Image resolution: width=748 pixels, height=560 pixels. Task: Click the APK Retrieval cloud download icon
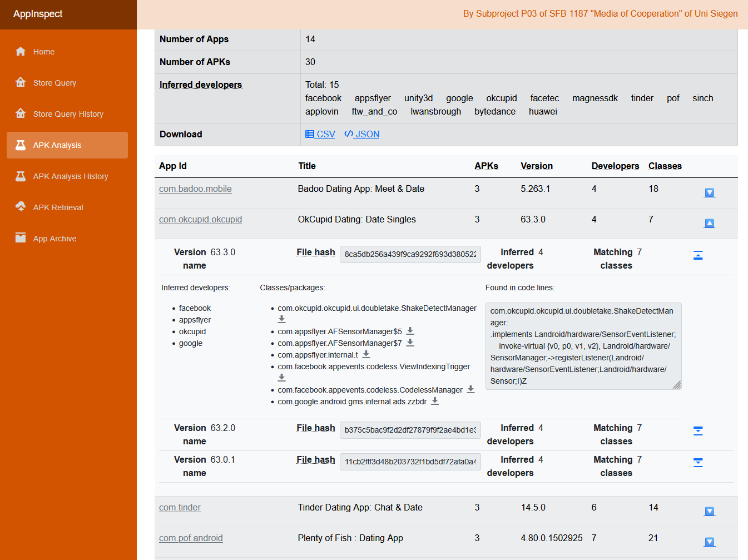(x=21, y=207)
